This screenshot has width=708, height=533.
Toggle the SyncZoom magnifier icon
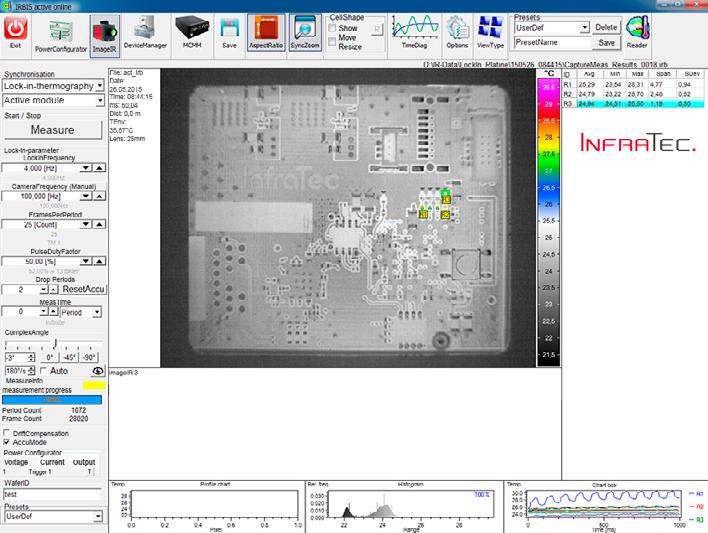305,33
